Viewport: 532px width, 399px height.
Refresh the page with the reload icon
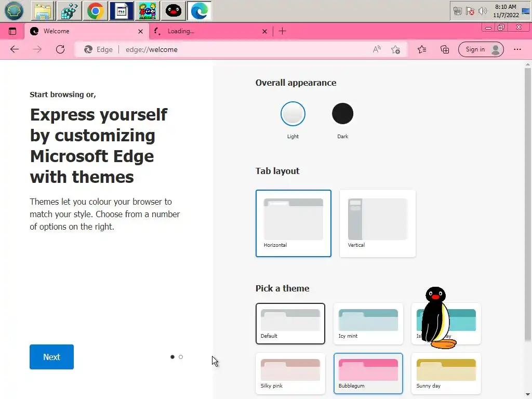(60, 49)
